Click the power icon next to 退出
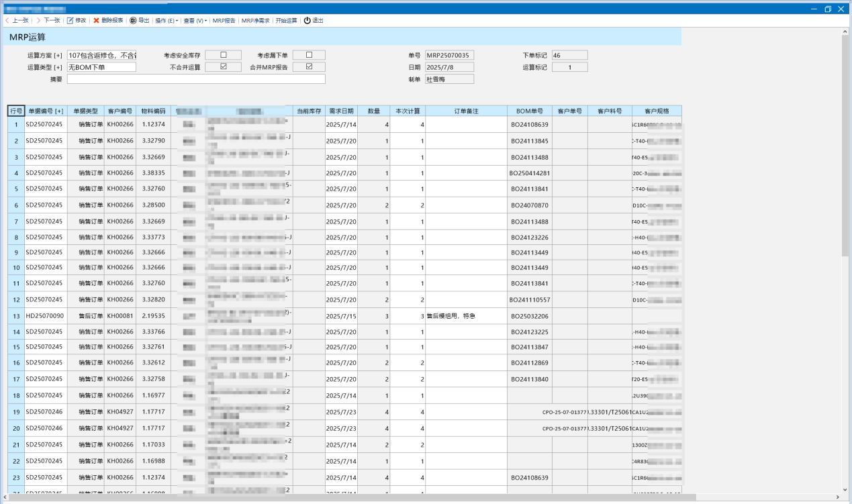This screenshot has width=852, height=504. (x=306, y=19)
